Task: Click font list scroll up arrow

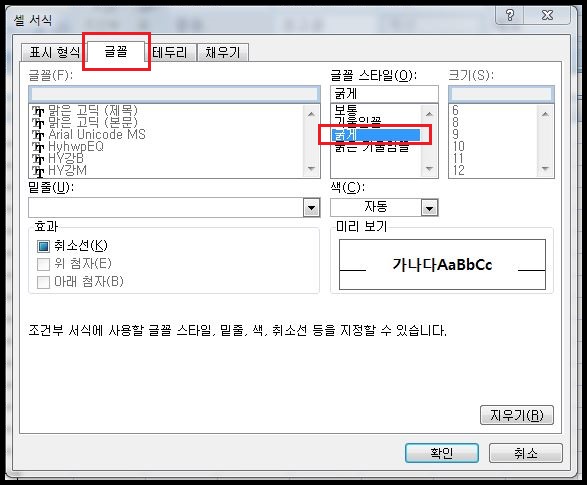Action: 311,114
